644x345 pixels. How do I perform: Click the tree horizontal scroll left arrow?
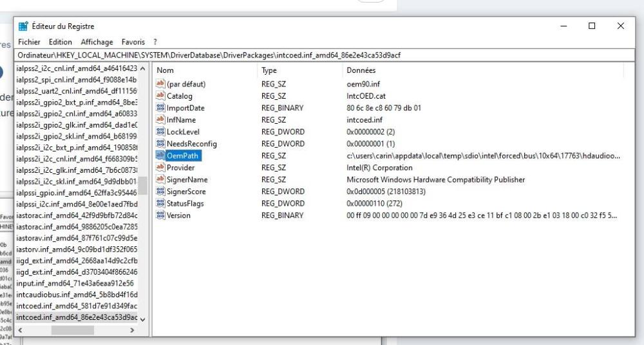pyautogui.click(x=20, y=330)
